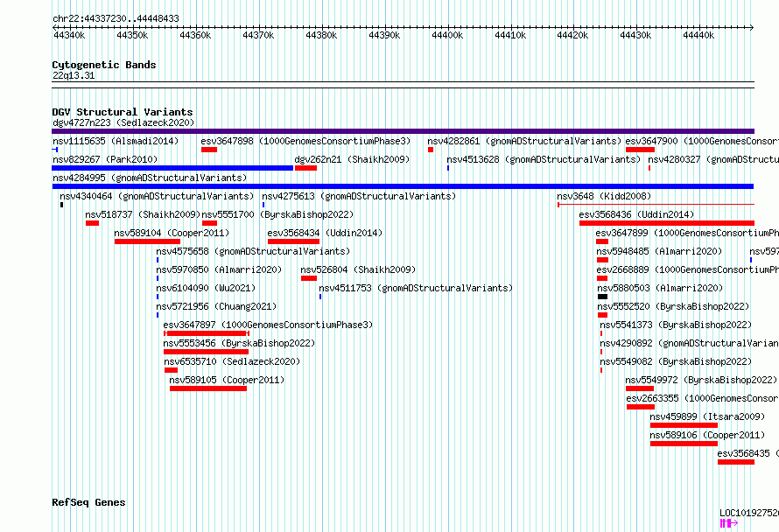This screenshot has width=779, height=532.
Task: Click the 44340k ruler tick label
Action: pyautogui.click(x=69, y=35)
